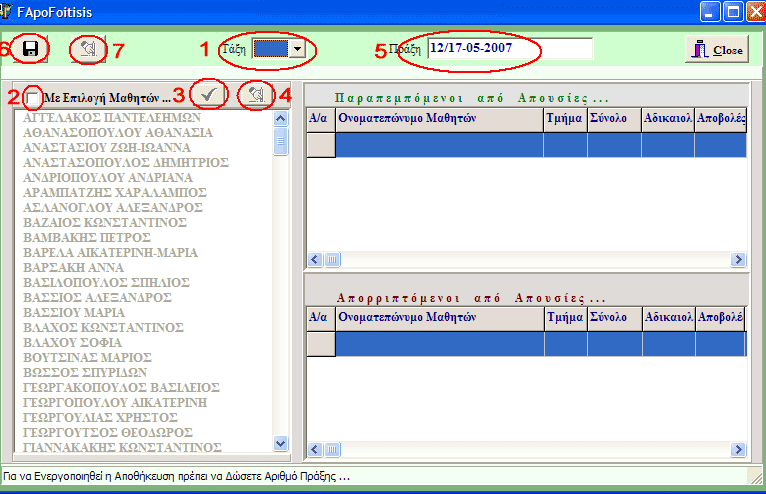Click the checkmark confirm button above student list
Viewport: 766px width, 494px height.
tap(211, 95)
